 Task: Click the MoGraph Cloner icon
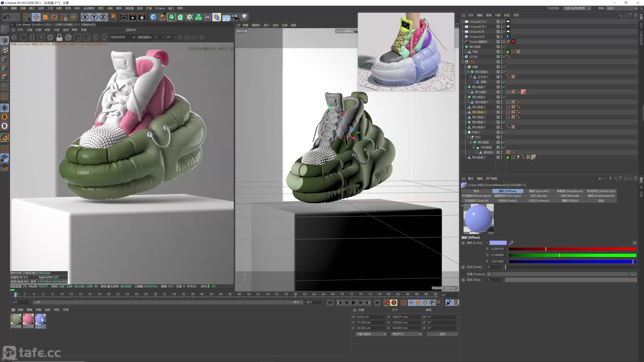pos(190,17)
